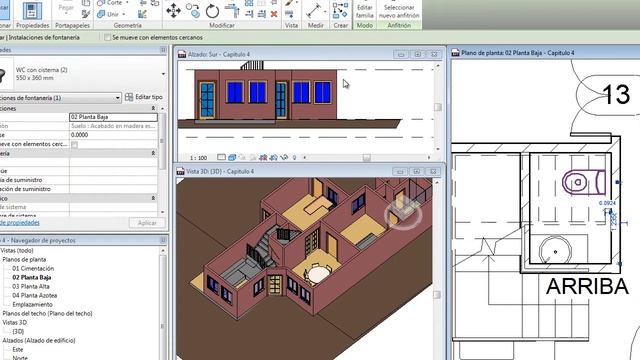Click the Corte geometry tool

[110, 3]
